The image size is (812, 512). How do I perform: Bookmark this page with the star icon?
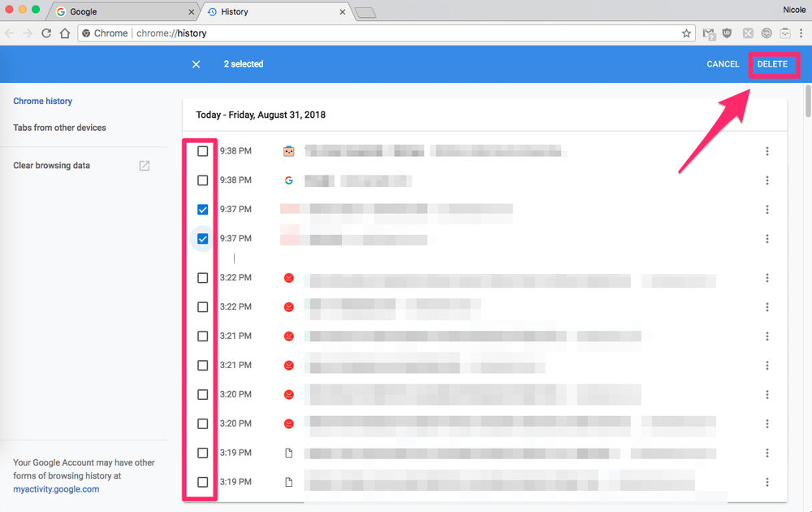point(686,33)
